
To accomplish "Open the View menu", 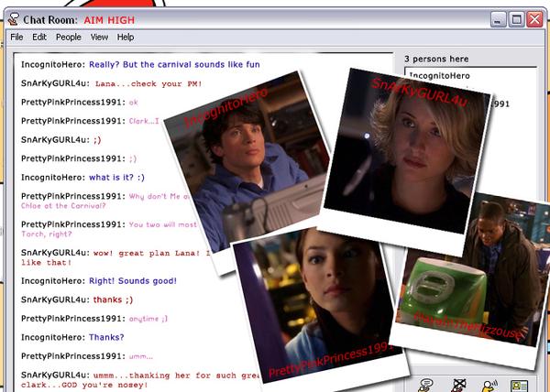I will 99,38.
